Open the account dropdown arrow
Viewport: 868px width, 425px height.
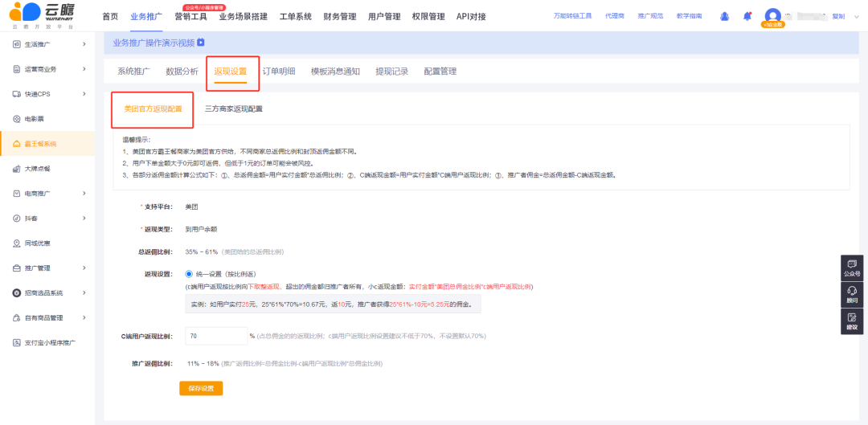[857, 17]
